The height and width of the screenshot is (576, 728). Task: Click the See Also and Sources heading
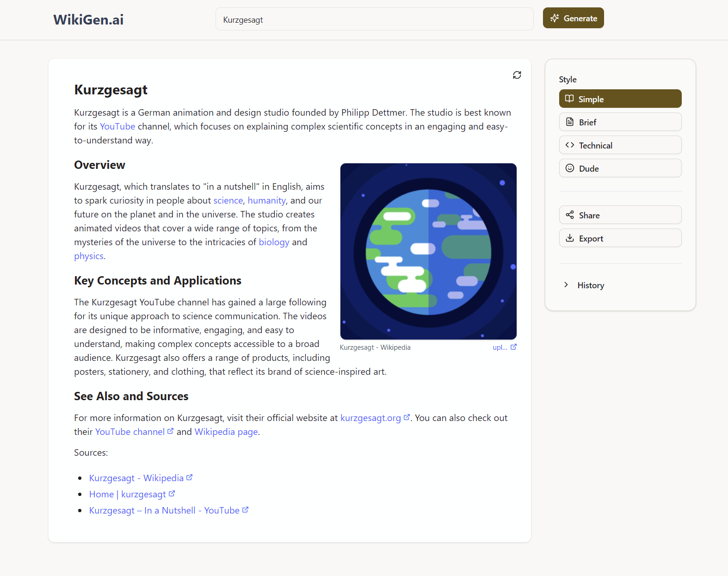pyautogui.click(x=131, y=396)
